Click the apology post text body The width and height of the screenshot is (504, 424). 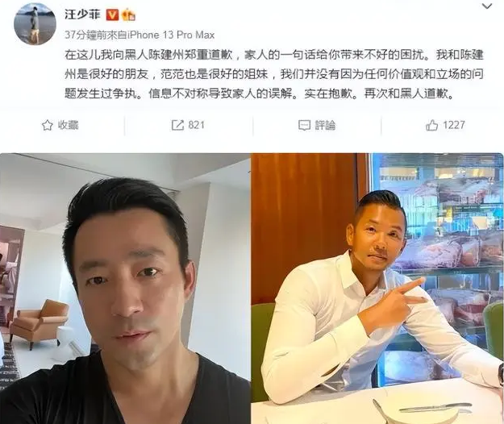click(x=274, y=74)
